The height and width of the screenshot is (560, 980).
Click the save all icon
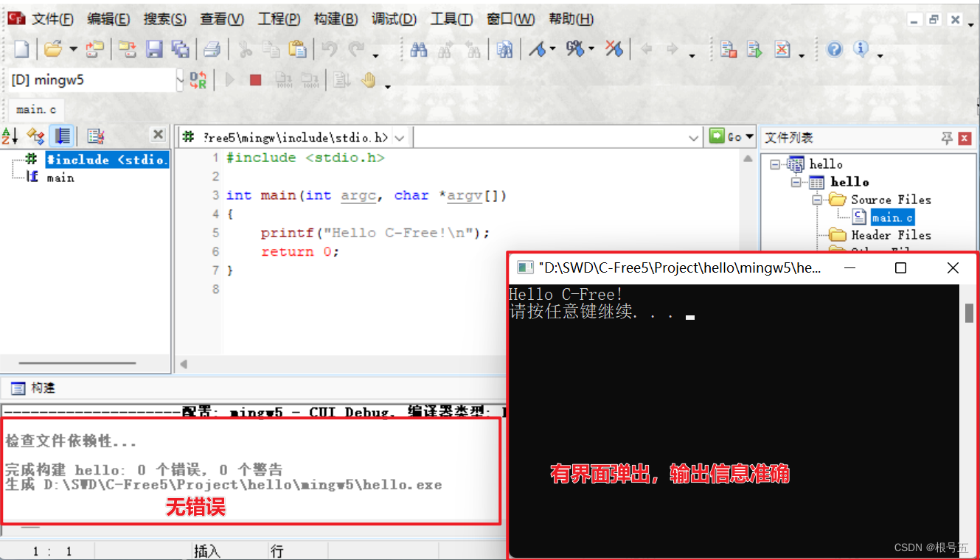coord(180,49)
